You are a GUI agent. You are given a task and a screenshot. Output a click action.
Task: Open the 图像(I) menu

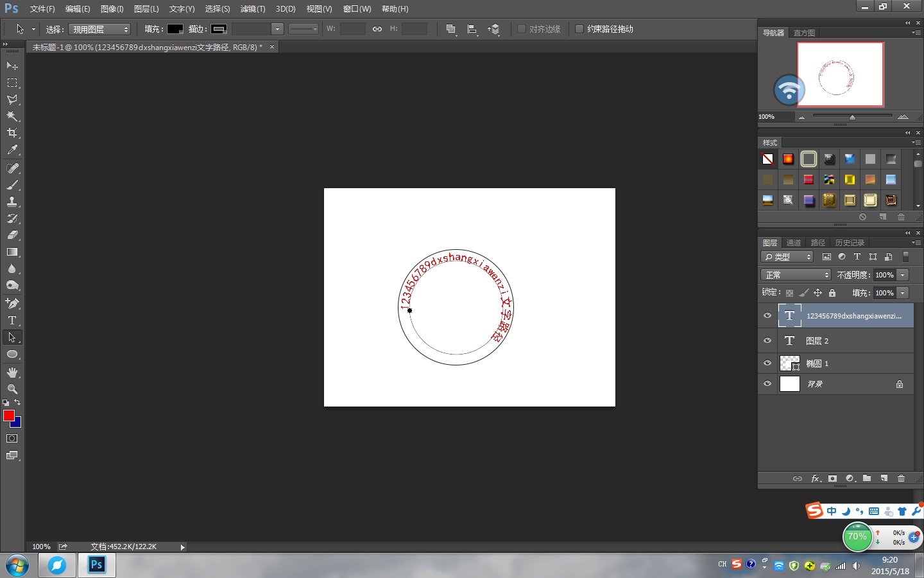click(x=112, y=9)
